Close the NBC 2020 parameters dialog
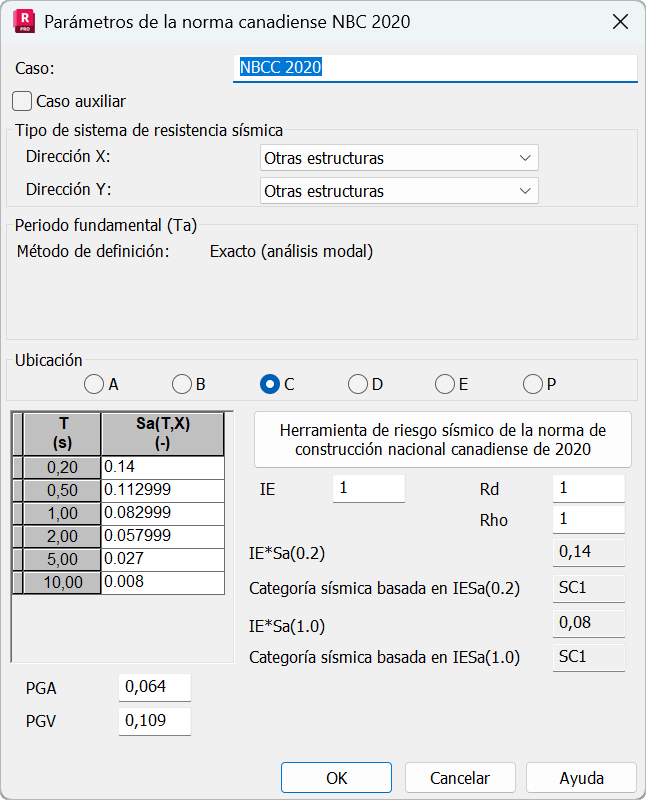Viewport: 646px width, 800px height. [x=620, y=22]
